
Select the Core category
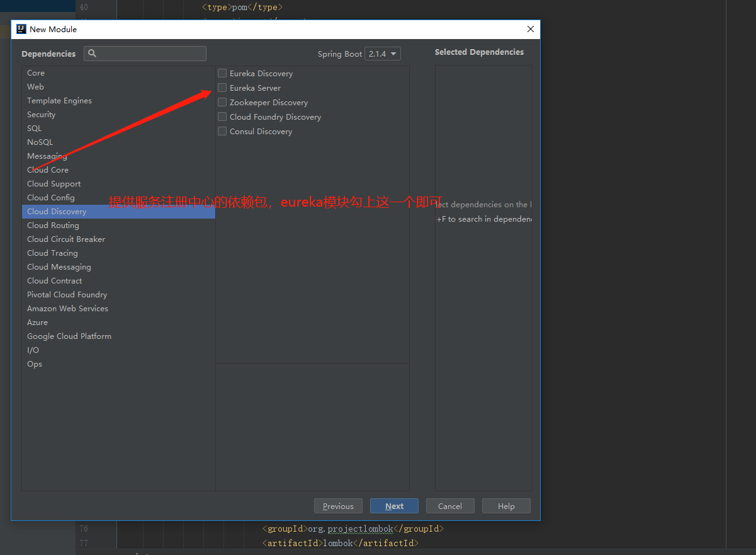tap(118, 73)
